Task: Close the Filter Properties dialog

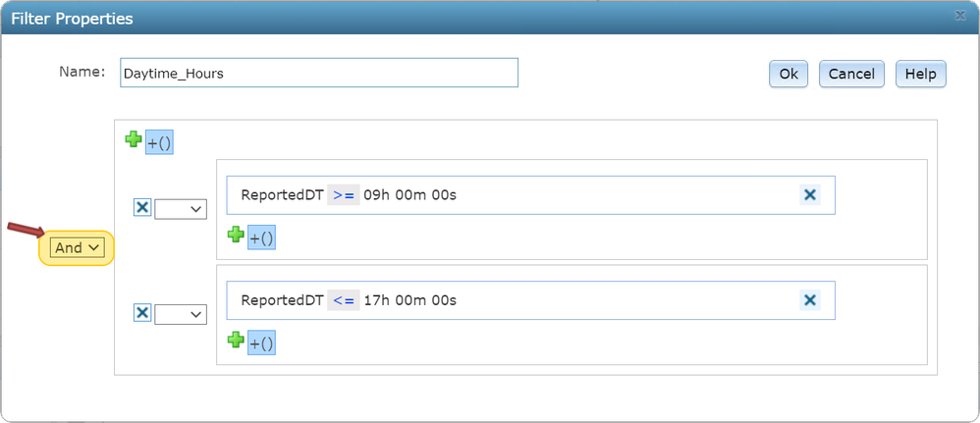Action: pos(959,17)
